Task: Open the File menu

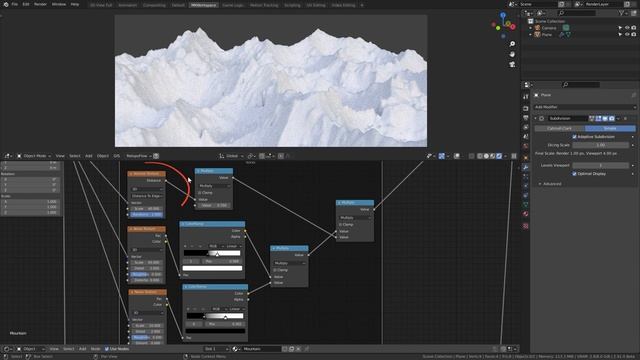Action: click(x=15, y=4)
